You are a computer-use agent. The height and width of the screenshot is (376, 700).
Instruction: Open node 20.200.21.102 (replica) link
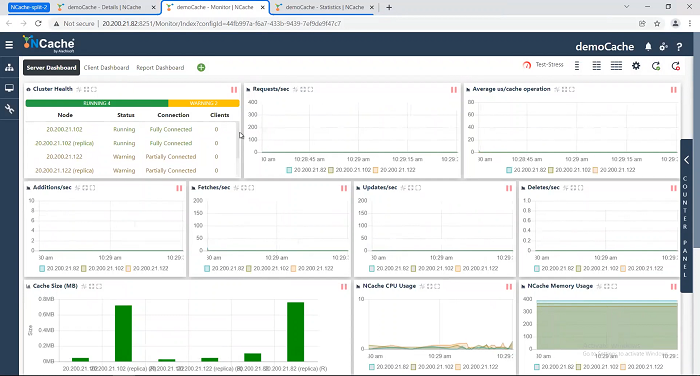(64, 143)
